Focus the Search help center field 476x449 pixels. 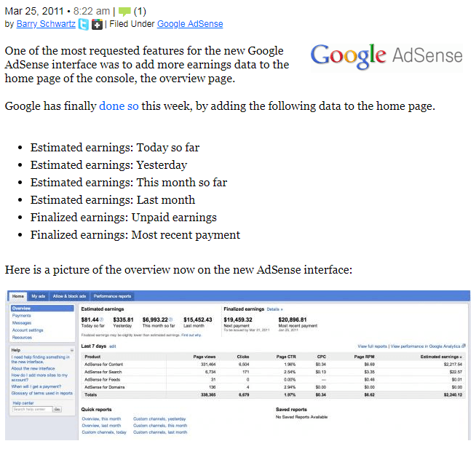coord(32,409)
